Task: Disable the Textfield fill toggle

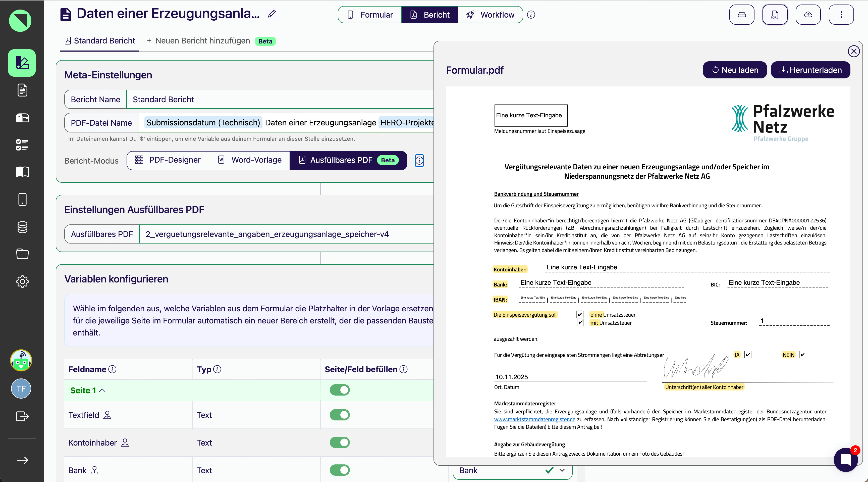Action: click(x=340, y=415)
